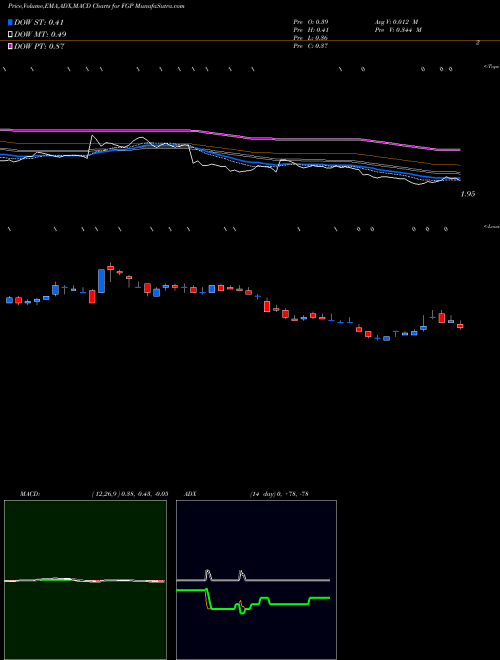Select the MACD '(12,26,9)' parameter values
Viewport: 500px width, 660px height.
130,494
